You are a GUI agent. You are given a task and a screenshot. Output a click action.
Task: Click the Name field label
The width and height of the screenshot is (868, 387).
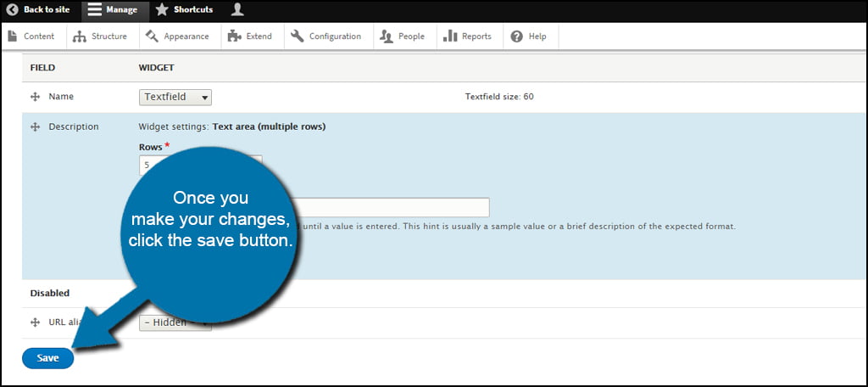(x=61, y=97)
